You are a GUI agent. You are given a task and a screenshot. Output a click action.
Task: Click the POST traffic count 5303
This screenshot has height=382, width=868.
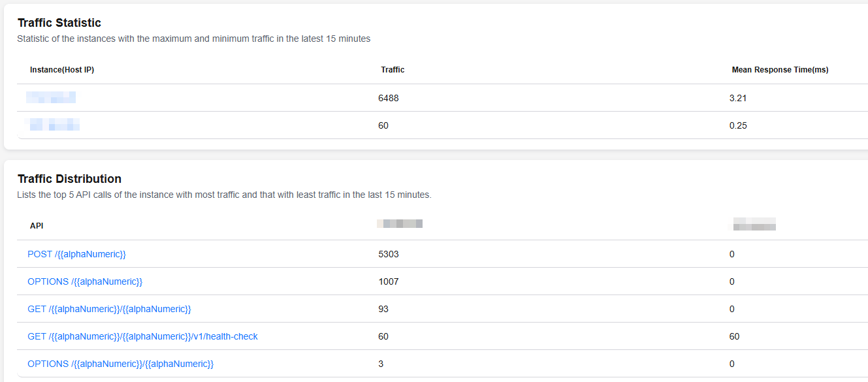[388, 254]
